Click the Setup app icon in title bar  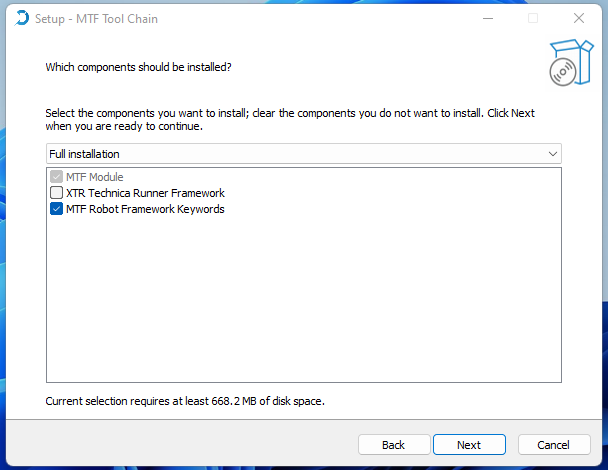coord(21,18)
